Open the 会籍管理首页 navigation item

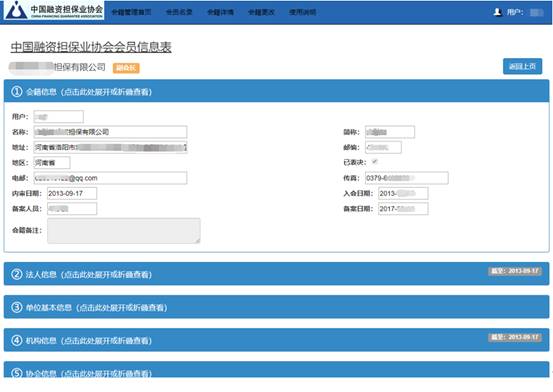pyautogui.click(x=131, y=12)
